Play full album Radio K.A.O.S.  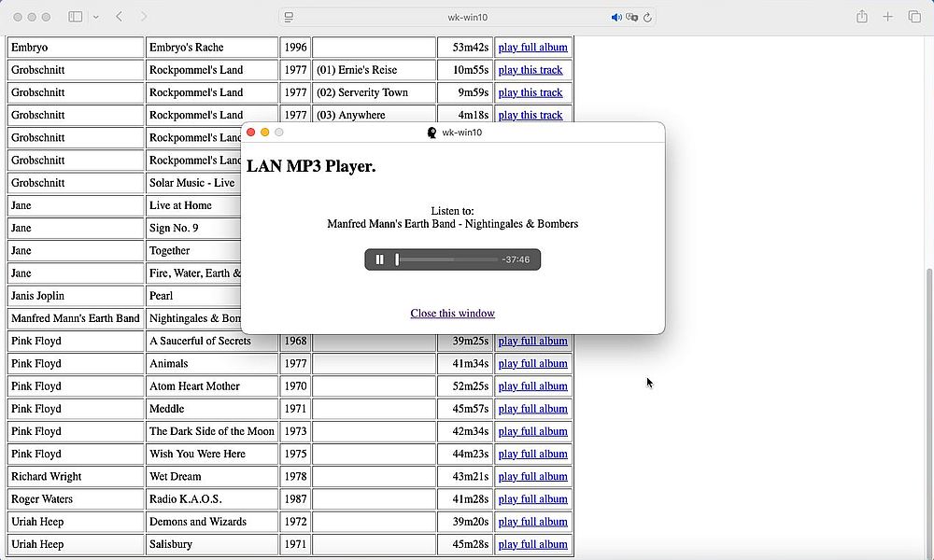[x=532, y=498]
